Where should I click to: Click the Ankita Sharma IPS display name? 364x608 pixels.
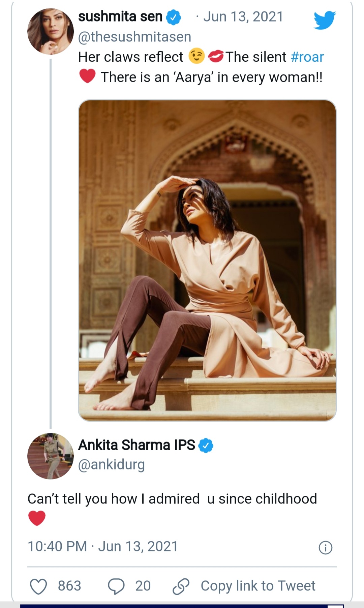click(136, 445)
